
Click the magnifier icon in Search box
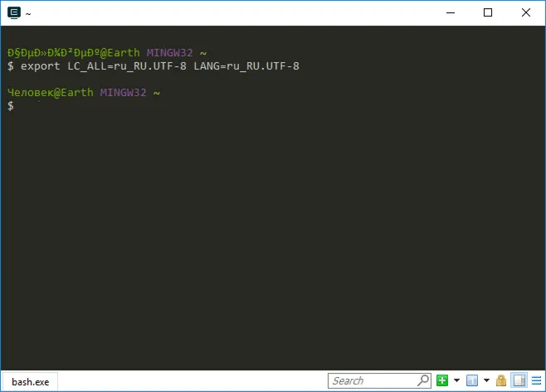coord(423,381)
